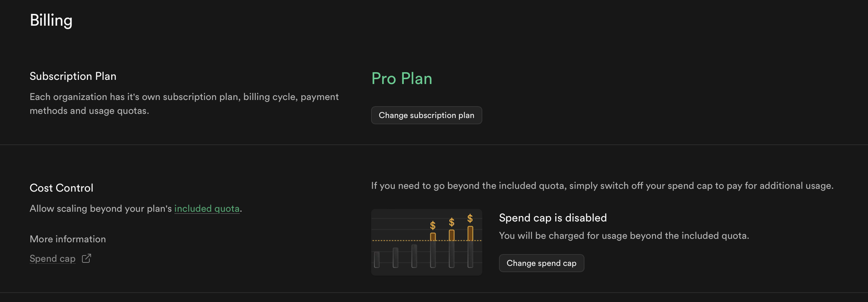Click the Billing page heading
Viewport: 868px width, 302px height.
pyautogui.click(x=51, y=20)
